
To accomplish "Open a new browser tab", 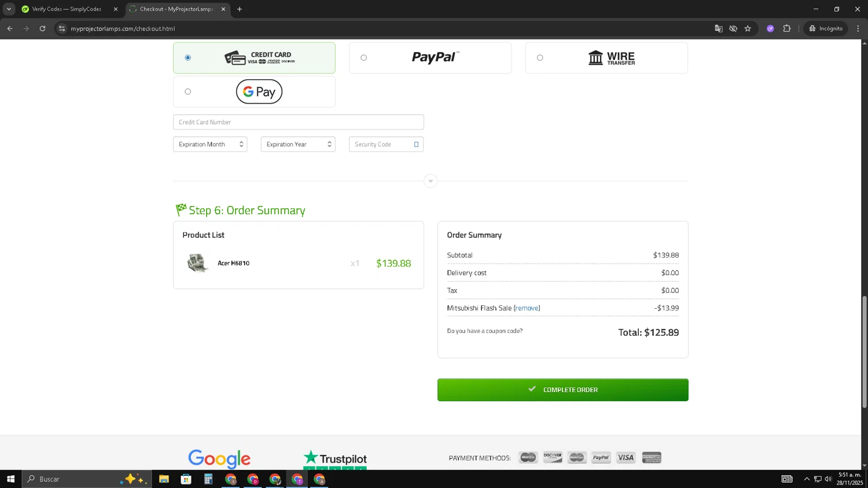I will click(x=240, y=9).
